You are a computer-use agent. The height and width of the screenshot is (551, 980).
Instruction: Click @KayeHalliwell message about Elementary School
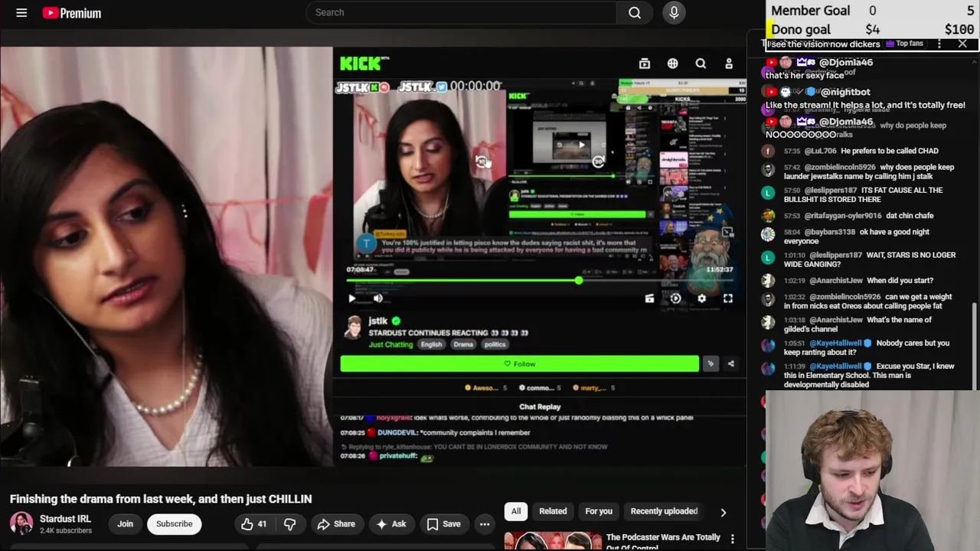[869, 375]
